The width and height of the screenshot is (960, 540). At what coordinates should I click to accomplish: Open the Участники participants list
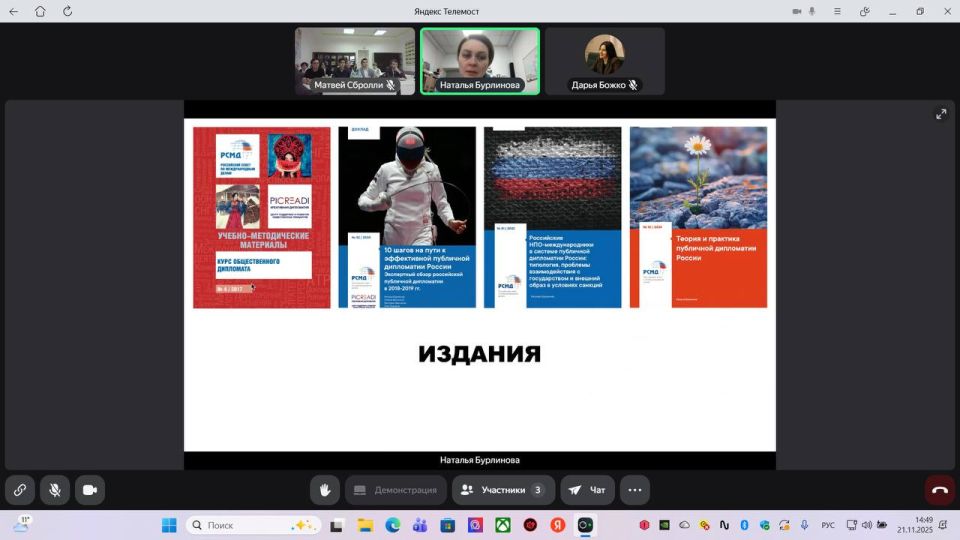(x=503, y=490)
